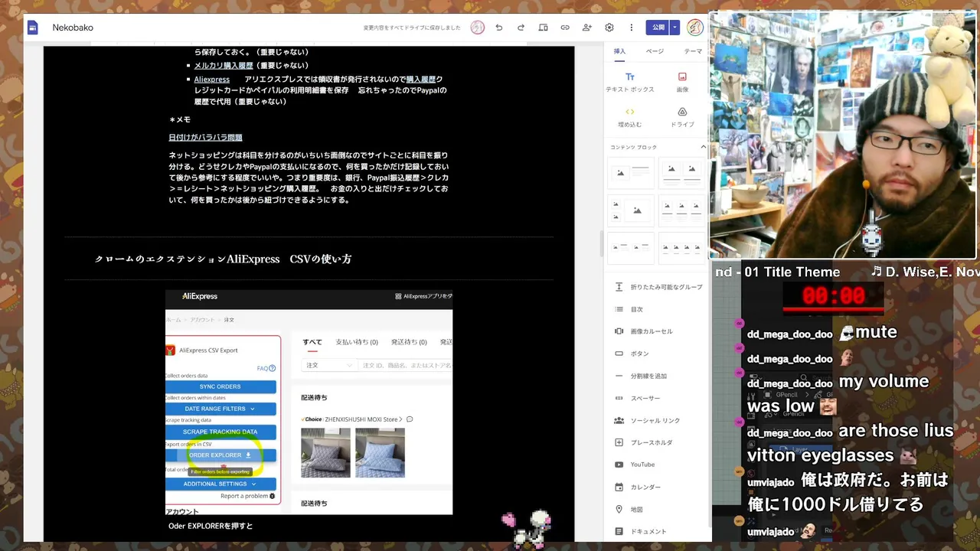Copy the published site link
This screenshot has width=980, height=551.
[x=565, y=28]
